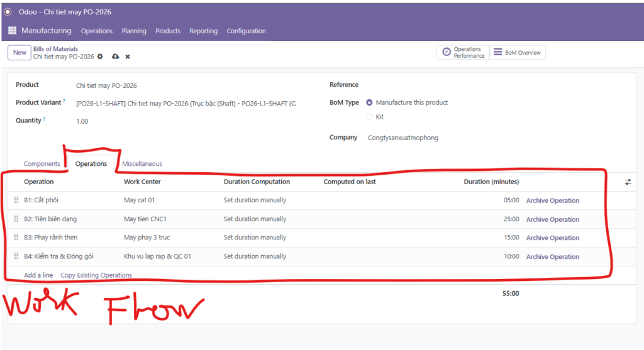
Task: Open the Configuration menu
Action: click(246, 31)
